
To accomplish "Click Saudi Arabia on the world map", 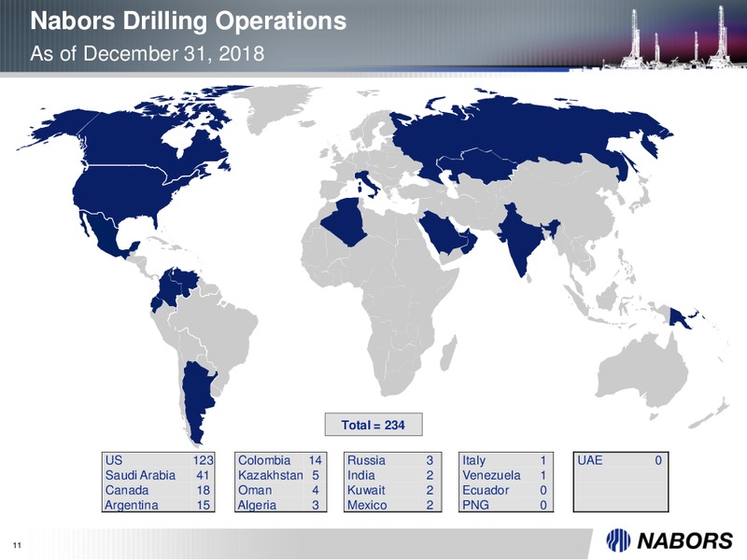I will [x=441, y=233].
